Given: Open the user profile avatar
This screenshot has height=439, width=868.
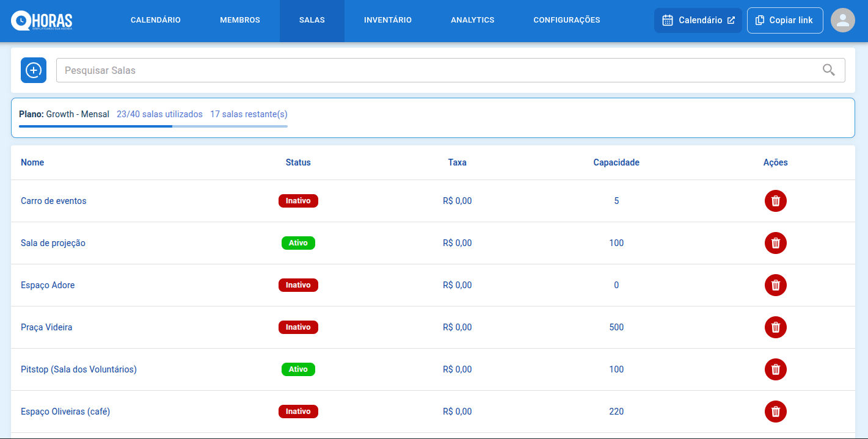Looking at the screenshot, I should click(x=843, y=20).
